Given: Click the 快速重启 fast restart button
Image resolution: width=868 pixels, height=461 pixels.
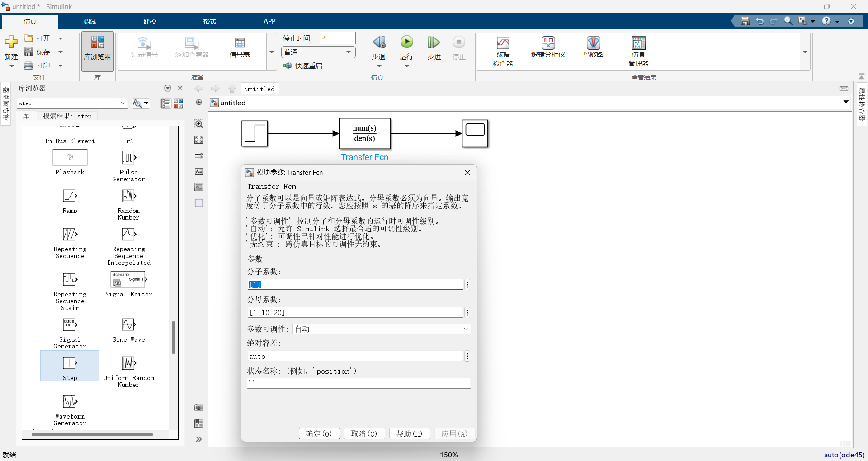Looking at the screenshot, I should tap(303, 66).
